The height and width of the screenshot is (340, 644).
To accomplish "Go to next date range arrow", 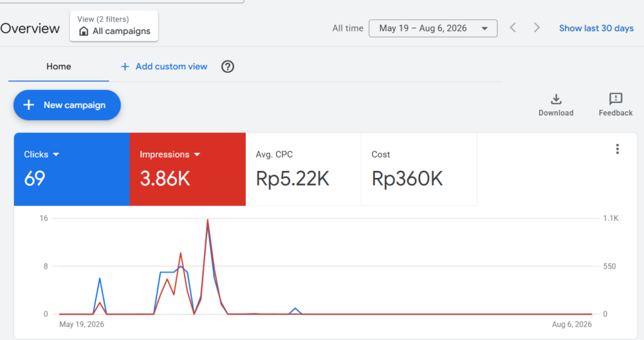I will point(536,28).
